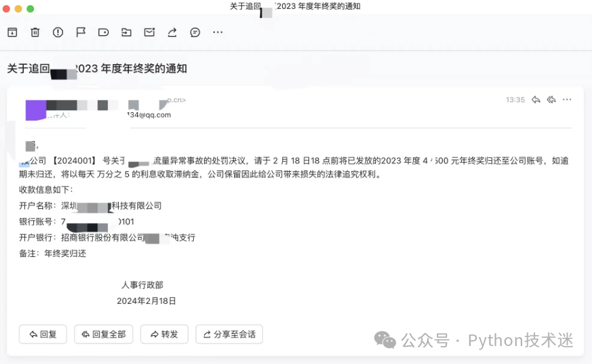Click the 银行账号 line
This screenshot has height=364, width=592.
(x=76, y=222)
